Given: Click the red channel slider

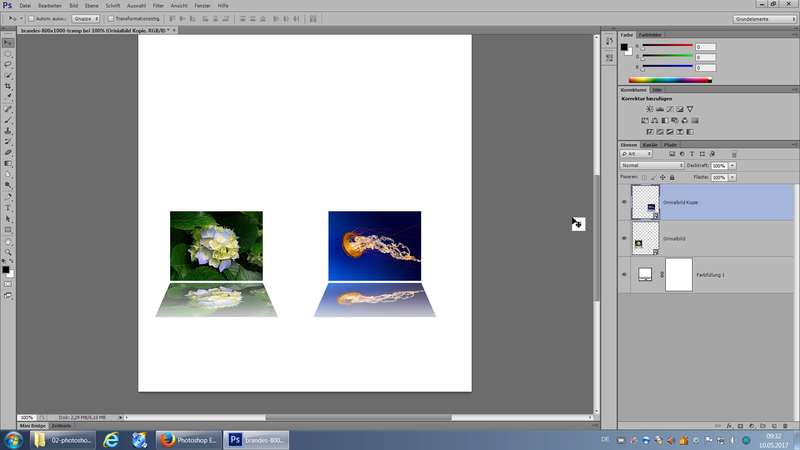Looking at the screenshot, I should coord(667,46).
